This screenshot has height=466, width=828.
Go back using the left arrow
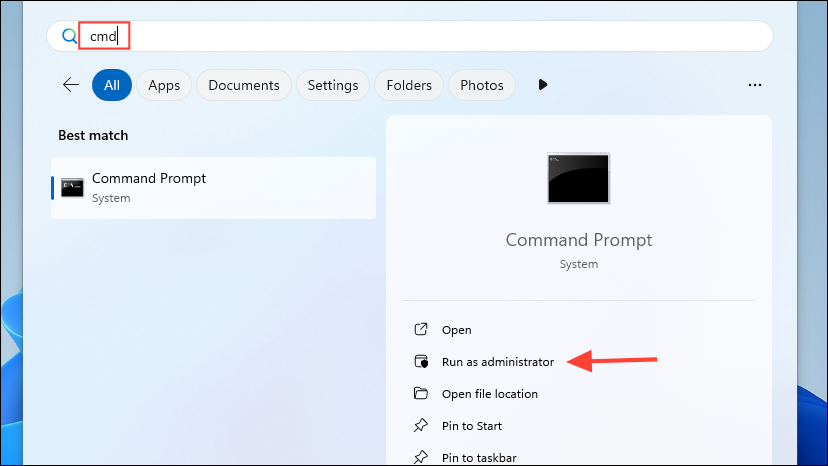[x=71, y=85]
